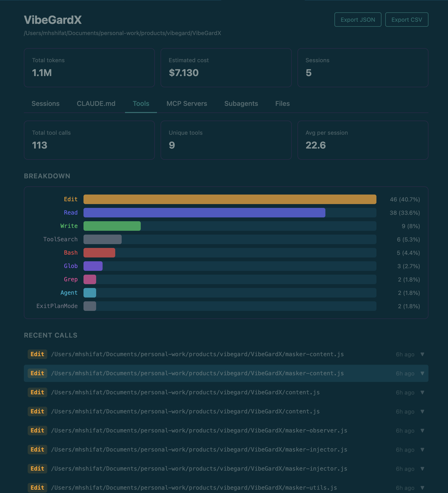The height and width of the screenshot is (493, 448).
Task: Switch to the Sessions tab
Action: click(45, 103)
